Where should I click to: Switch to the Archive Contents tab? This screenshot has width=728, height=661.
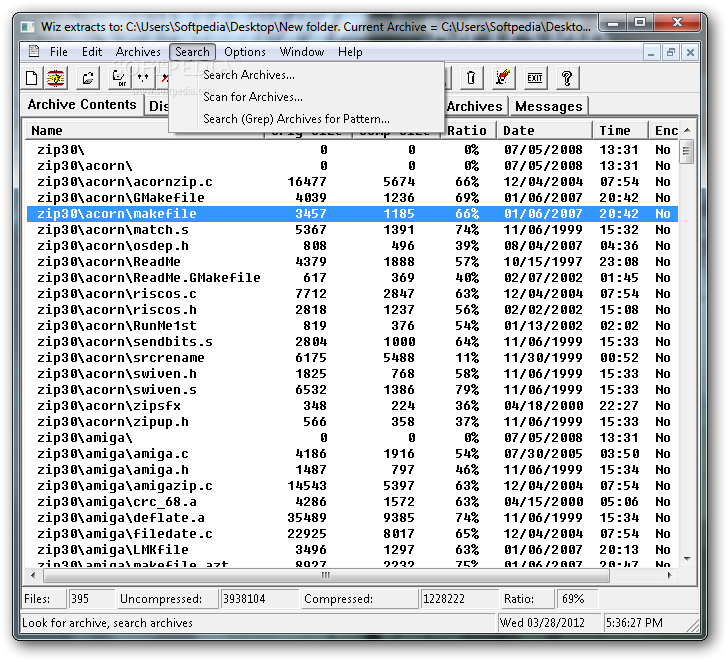click(x=82, y=104)
